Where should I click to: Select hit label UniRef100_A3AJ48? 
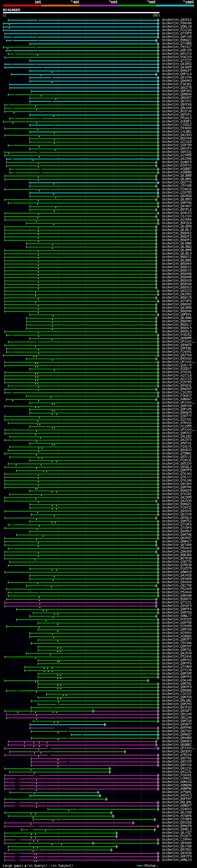[177, 680]
